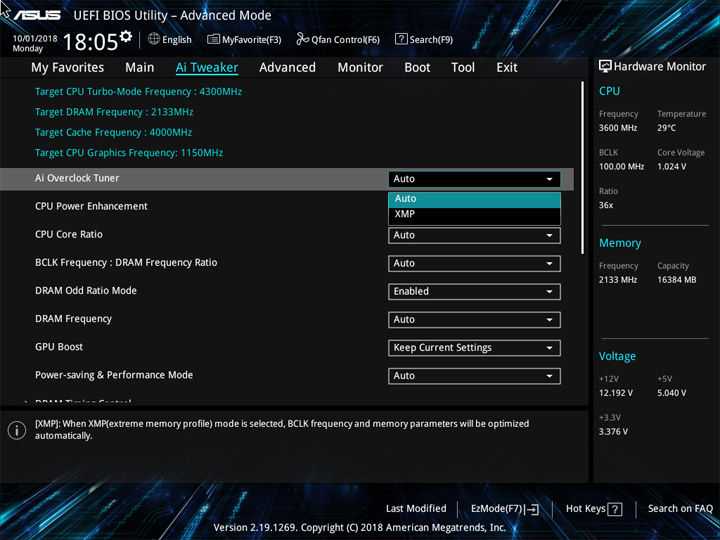Open the CPU Core Ratio dropdown
Viewport: 720px width, 540px height.
pos(474,236)
